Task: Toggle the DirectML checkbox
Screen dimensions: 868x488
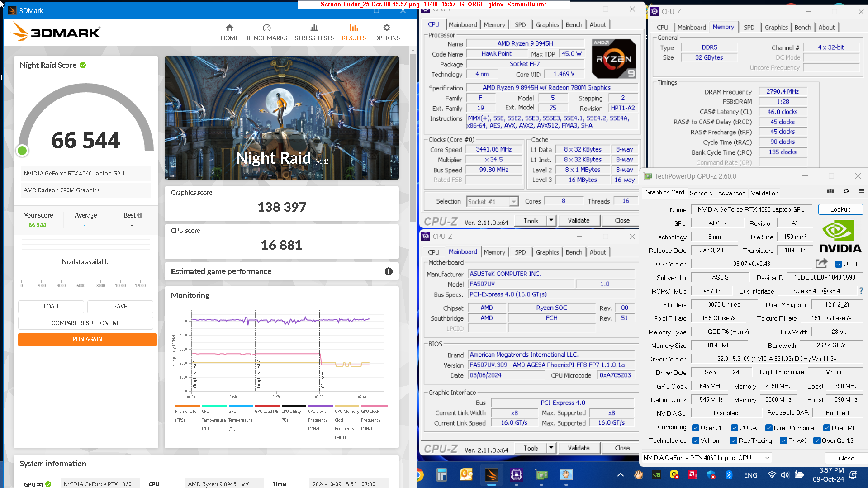Action: (826, 428)
